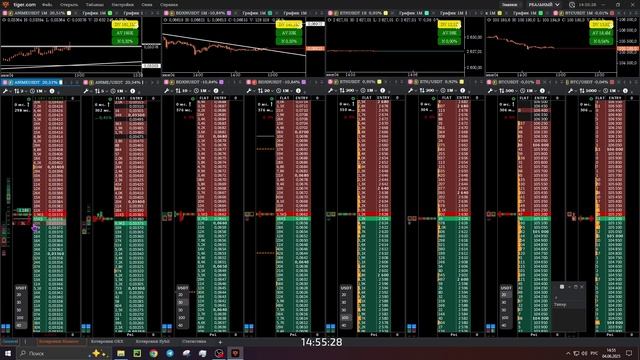Expand price step dropdown in BTCUSDT order book

(x=508, y=91)
